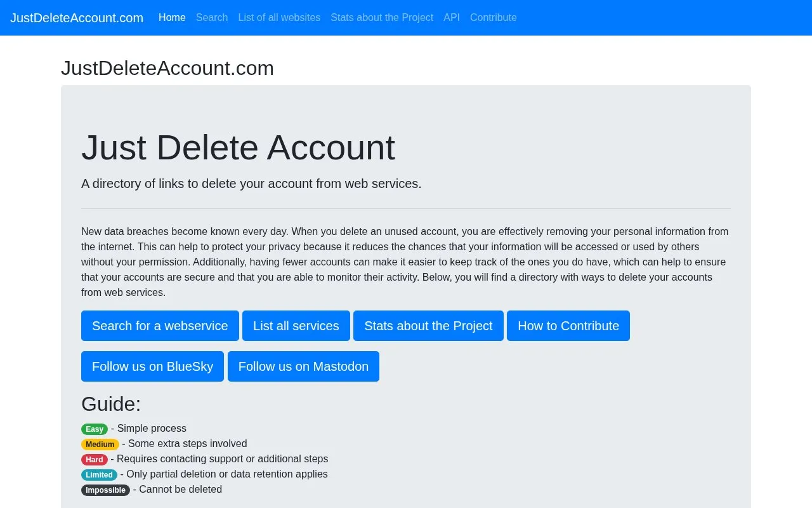812x508 pixels.
Task: Click the tagline 'A directory of links to delete your account'
Action: (x=251, y=184)
